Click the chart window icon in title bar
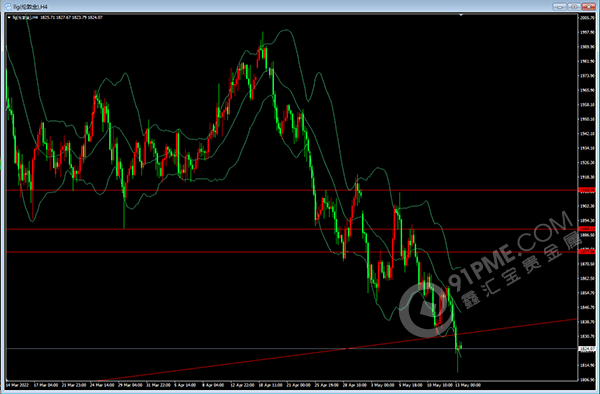This screenshot has height=394, width=600. pos(8,7)
